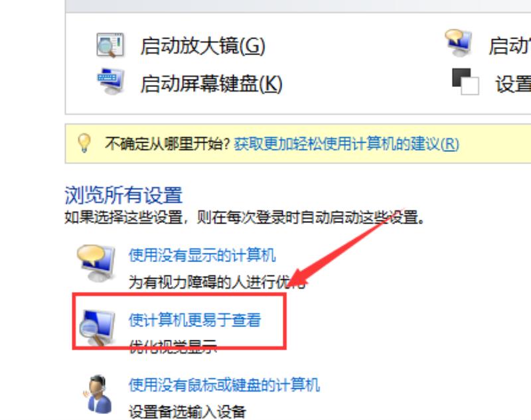
Task: Start Magnifier via 启动放大镜(G)
Action: (202, 46)
